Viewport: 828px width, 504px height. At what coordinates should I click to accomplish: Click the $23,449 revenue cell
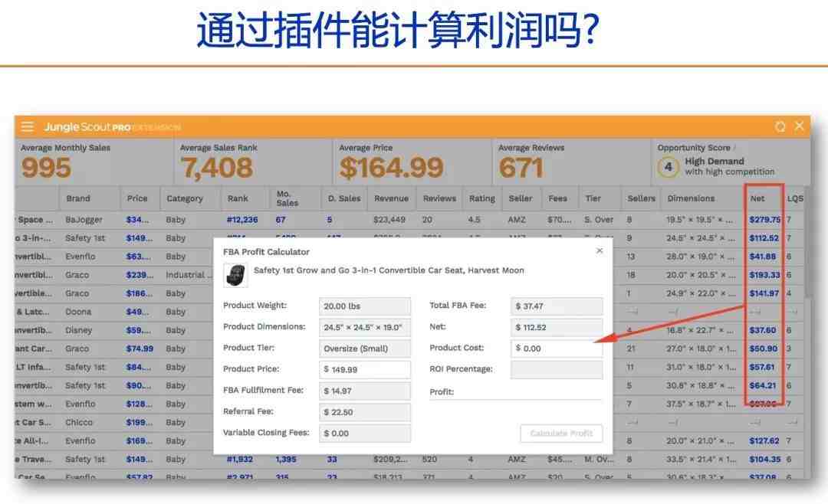tap(389, 220)
